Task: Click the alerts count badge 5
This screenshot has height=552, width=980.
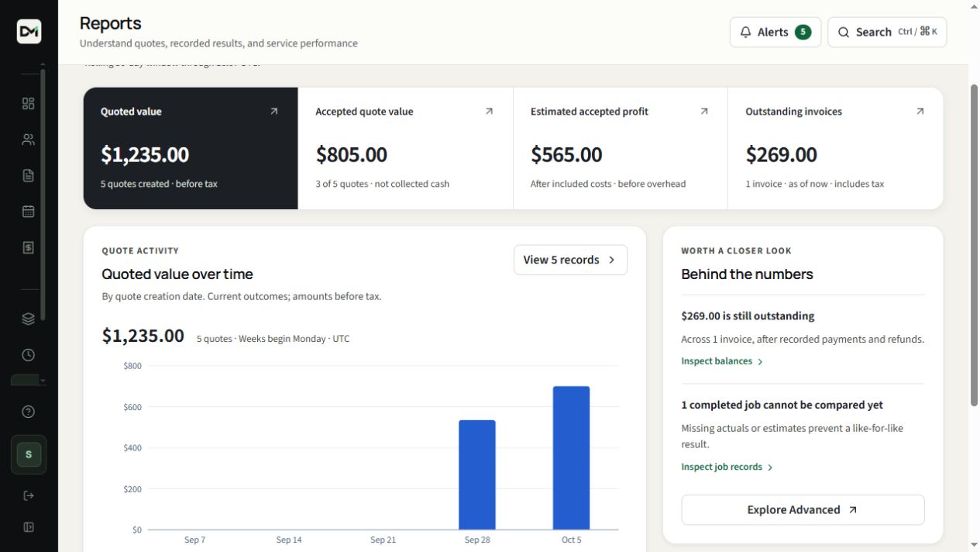Action: 803,32
